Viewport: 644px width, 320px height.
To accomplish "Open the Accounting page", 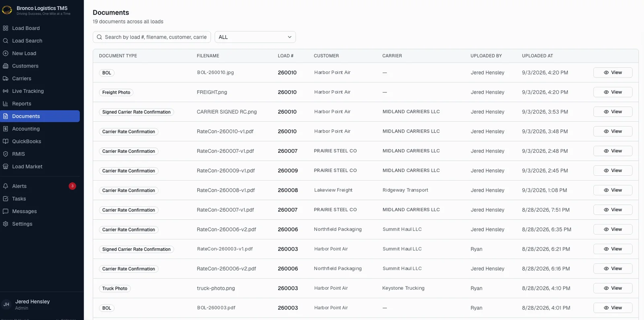I will pyautogui.click(x=40, y=129).
